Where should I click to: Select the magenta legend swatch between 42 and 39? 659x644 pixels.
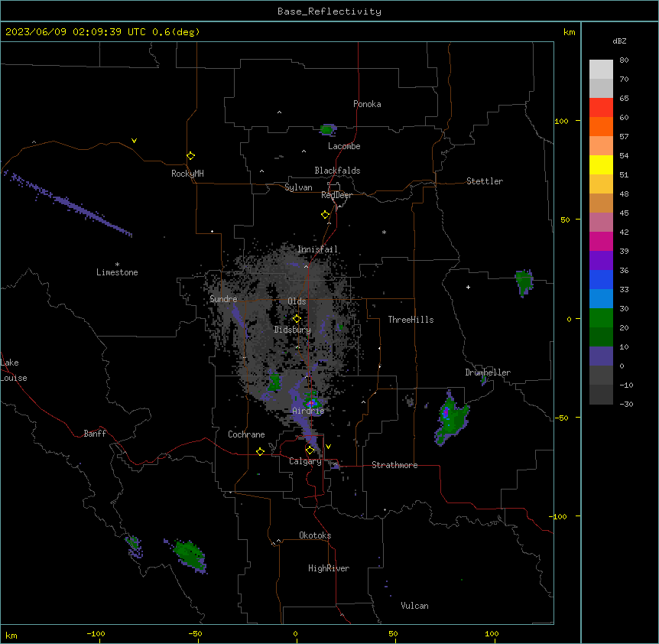pos(601,241)
